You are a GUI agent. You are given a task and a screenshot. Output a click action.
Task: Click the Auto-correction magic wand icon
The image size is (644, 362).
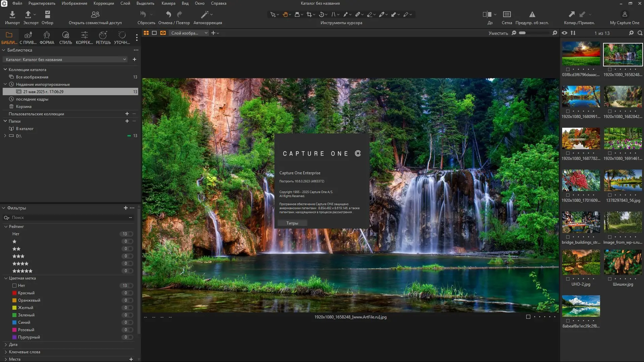(x=205, y=14)
